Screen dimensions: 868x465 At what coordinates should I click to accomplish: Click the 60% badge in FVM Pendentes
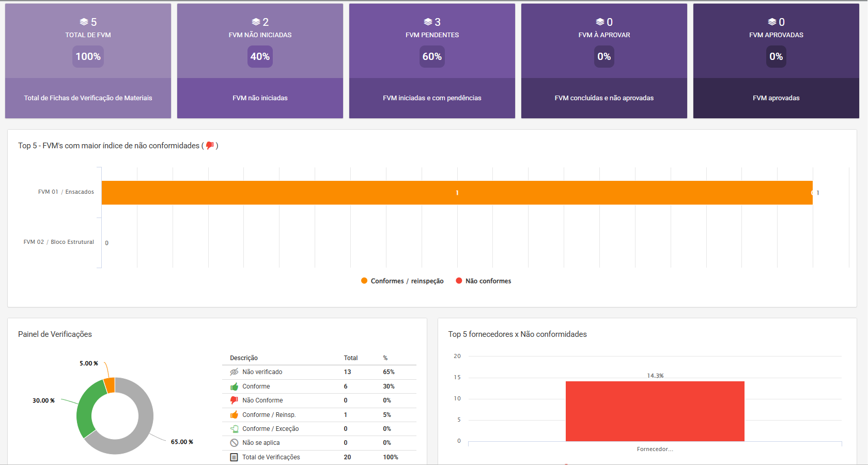432,56
